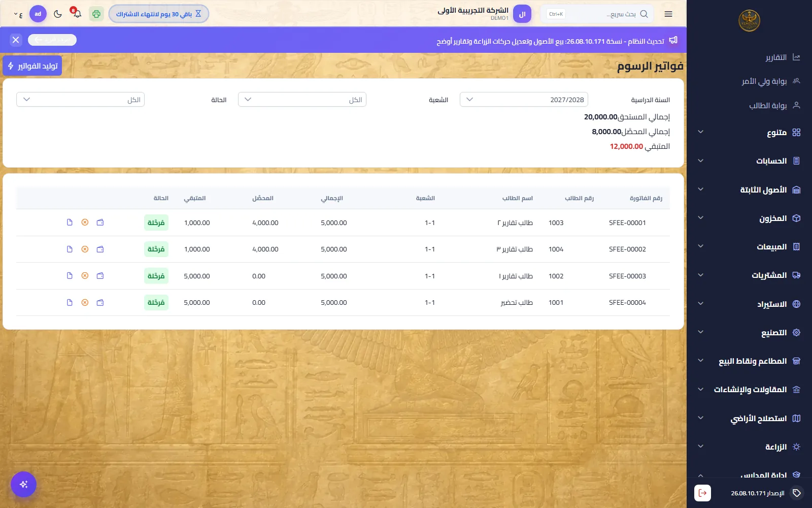Screen dimensions: 812x508
Task: Click the مُرحّلة status badge for SFEE-00002
Action: tap(156, 249)
